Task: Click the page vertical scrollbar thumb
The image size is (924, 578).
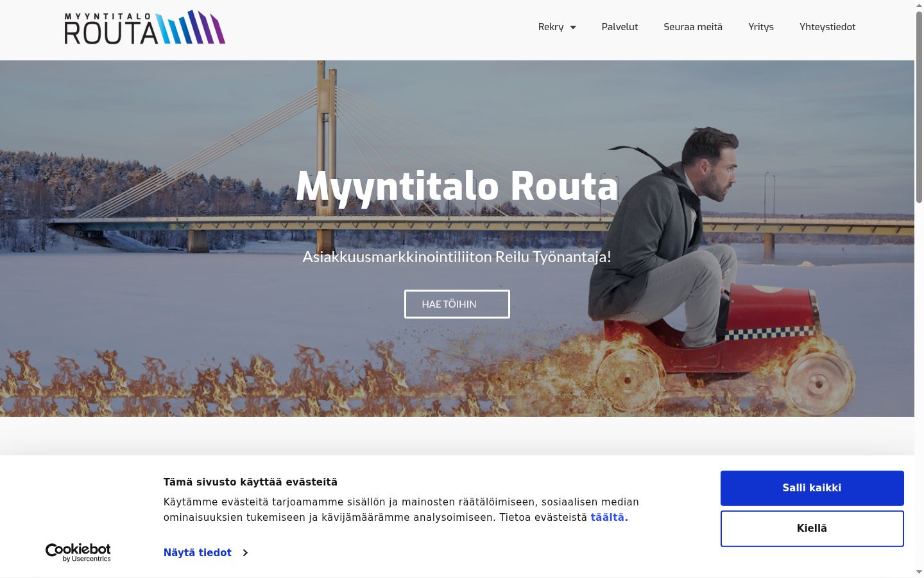Action: (x=919, y=107)
